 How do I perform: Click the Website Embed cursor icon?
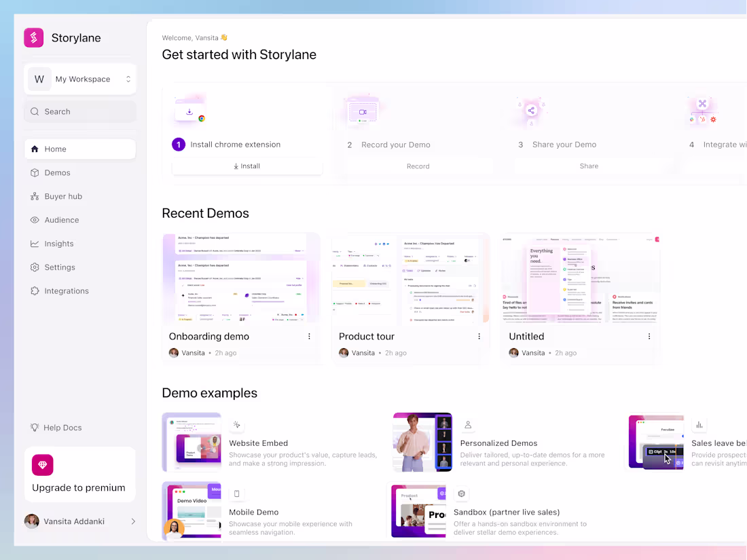tap(237, 425)
